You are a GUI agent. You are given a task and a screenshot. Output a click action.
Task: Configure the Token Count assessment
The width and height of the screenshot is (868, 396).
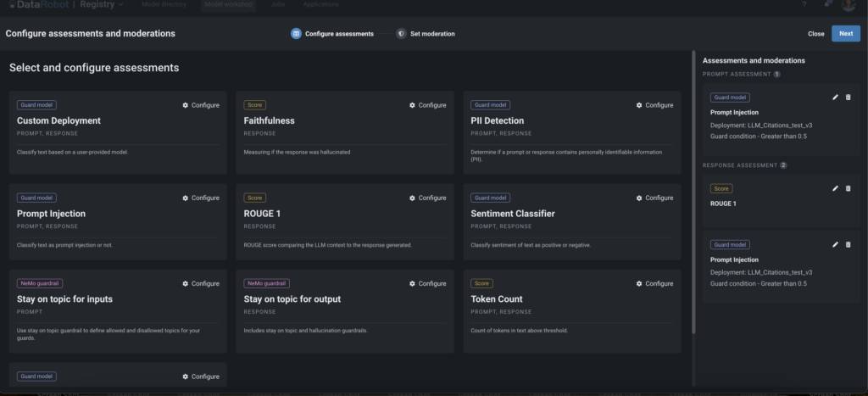(x=654, y=283)
